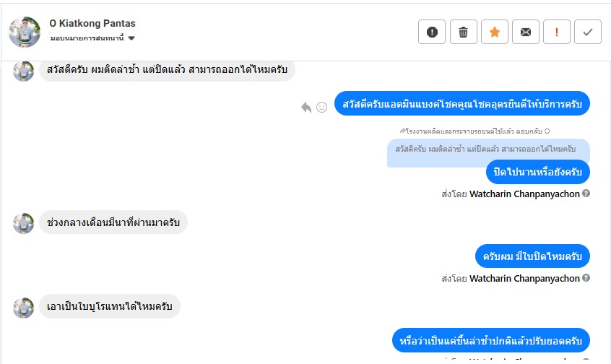Click help icon beside sender under ครับผม มีใบปิดไหมครับ
611x364 pixels.
pos(586,278)
